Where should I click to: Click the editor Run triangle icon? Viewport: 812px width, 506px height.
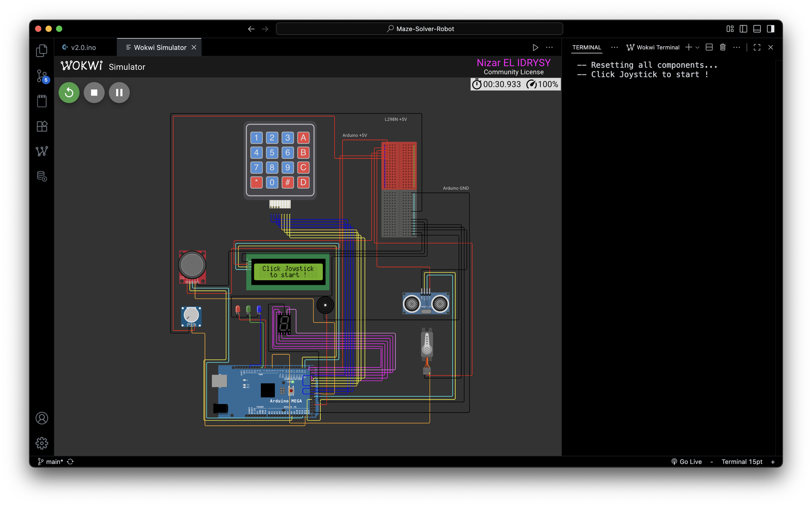point(535,47)
